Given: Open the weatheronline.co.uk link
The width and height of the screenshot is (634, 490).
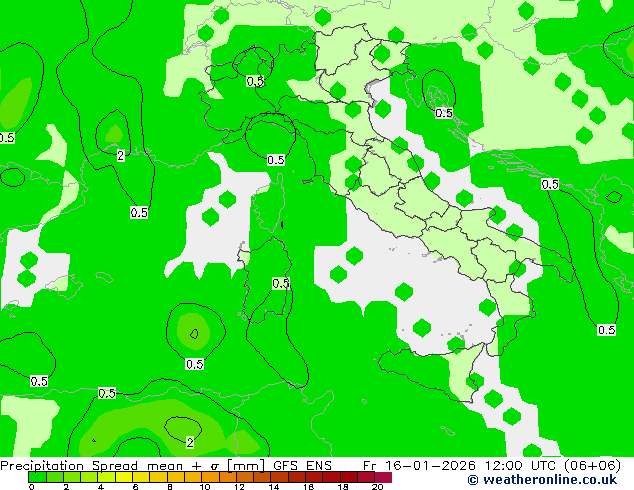Looking at the screenshot, I should click(x=542, y=480).
